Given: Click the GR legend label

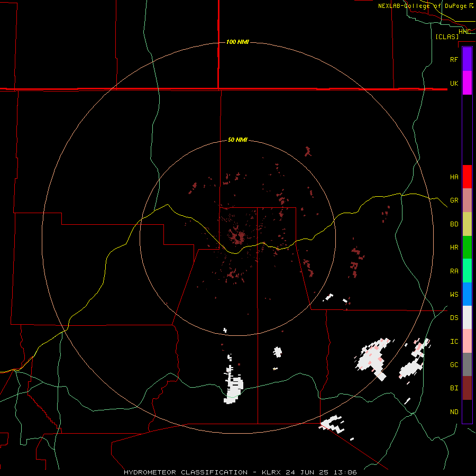Looking at the screenshot, I should (454, 200).
